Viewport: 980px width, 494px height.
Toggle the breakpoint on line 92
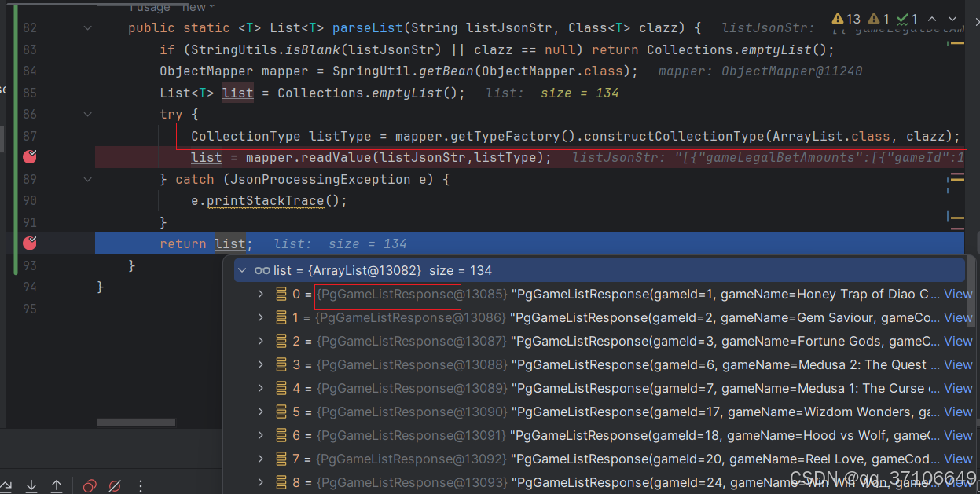coord(29,243)
